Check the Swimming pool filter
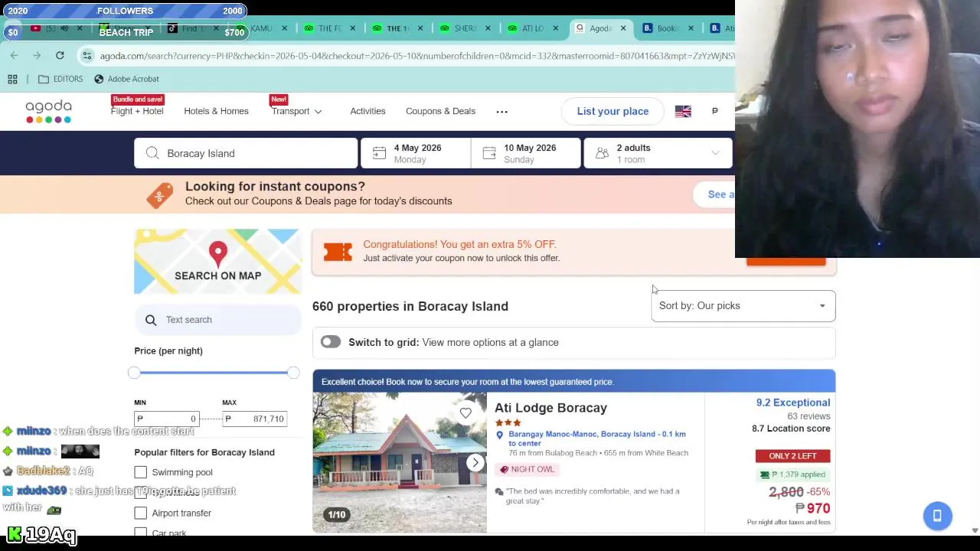 141,472
